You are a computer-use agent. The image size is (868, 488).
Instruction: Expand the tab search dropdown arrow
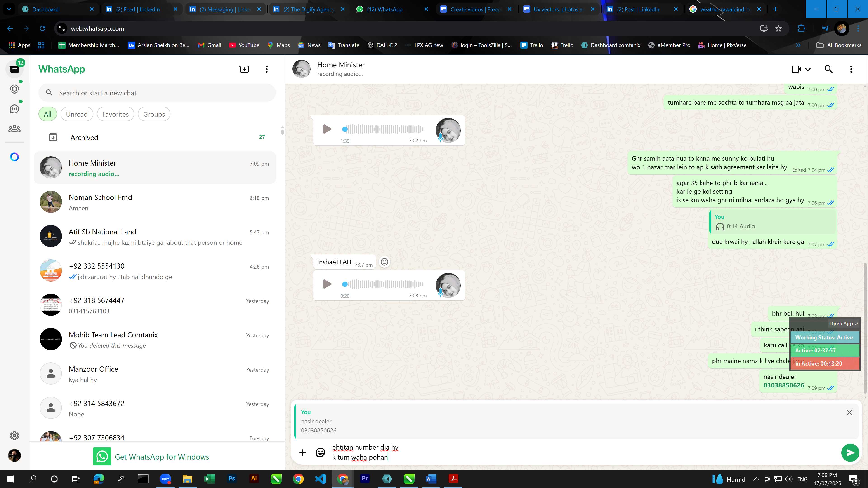pyautogui.click(x=9, y=9)
